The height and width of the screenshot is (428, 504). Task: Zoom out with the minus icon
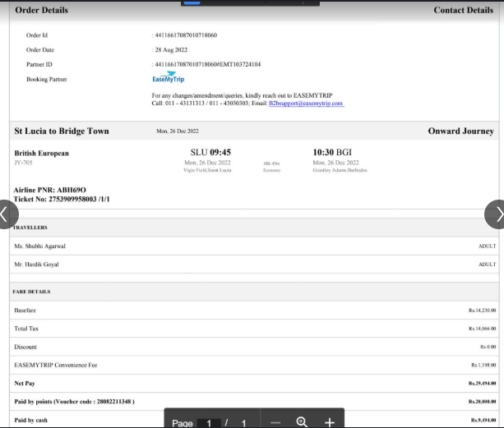(275, 422)
